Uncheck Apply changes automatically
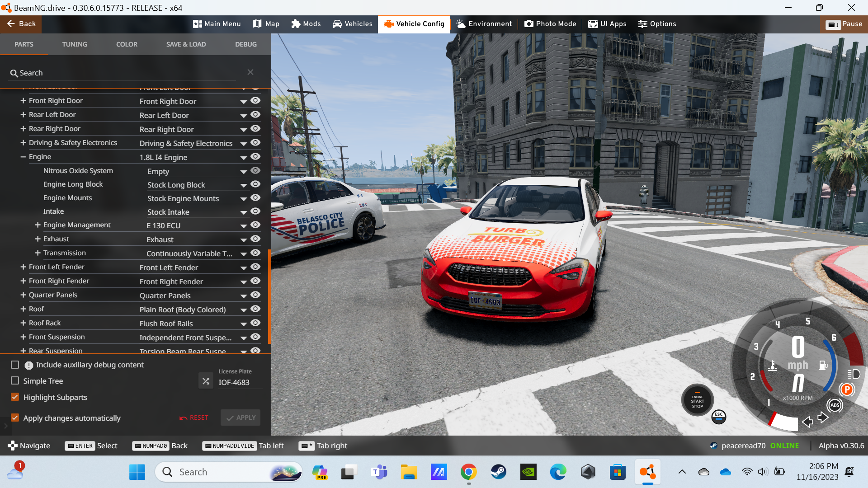 pyautogui.click(x=15, y=418)
